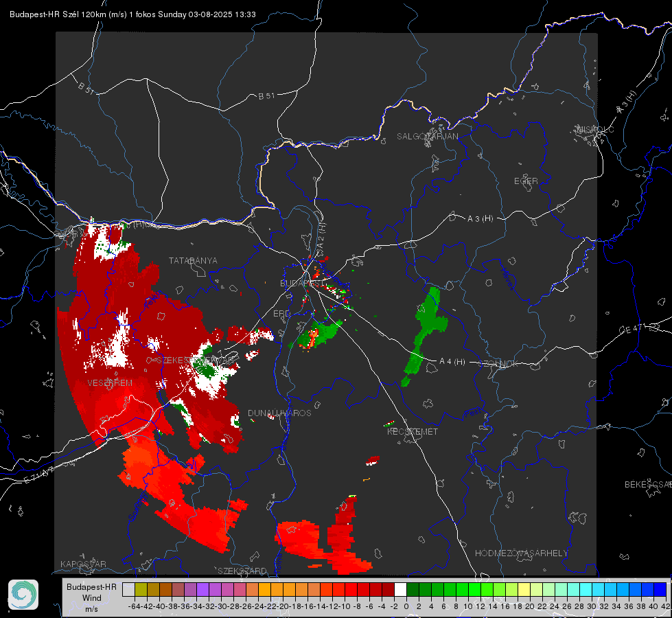The image size is (672, 618).
Task: Click the 'A 4 (H)' road label
Action: click(452, 362)
